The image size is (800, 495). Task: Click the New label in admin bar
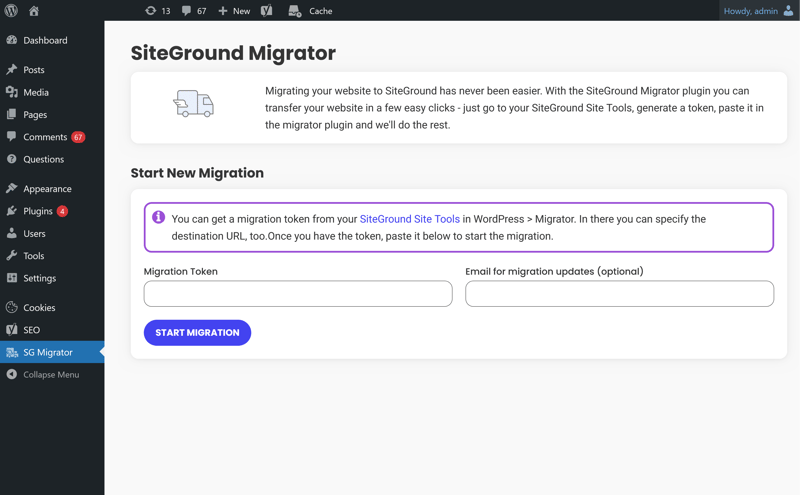click(241, 11)
